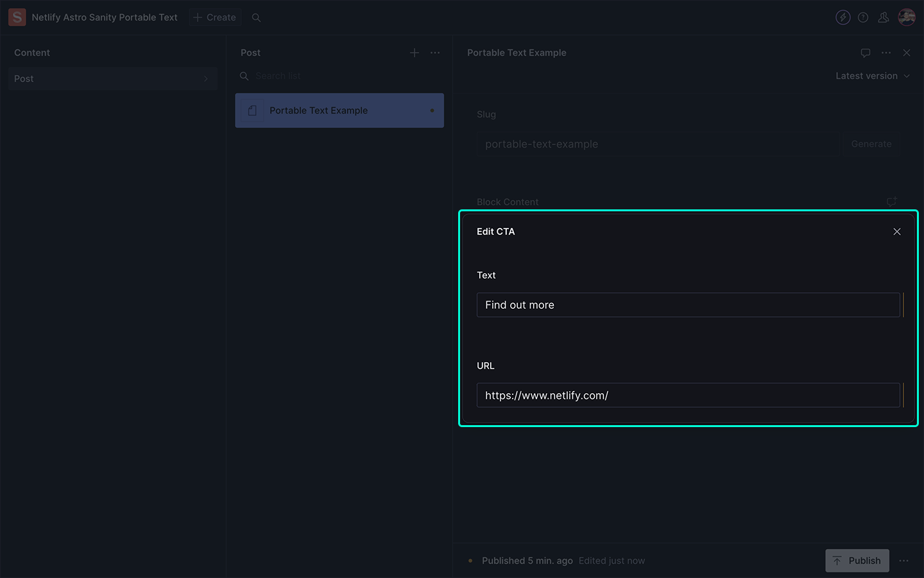Click the Publish button
Image resolution: width=924 pixels, height=578 pixels.
click(857, 561)
